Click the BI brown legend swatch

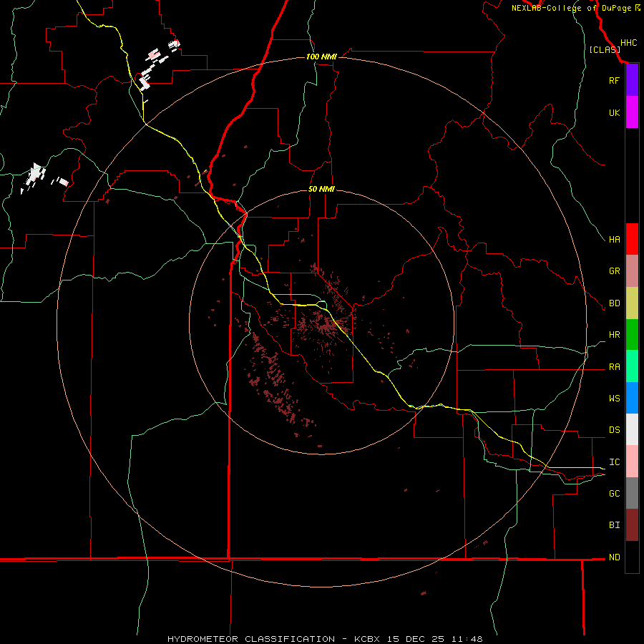click(632, 525)
